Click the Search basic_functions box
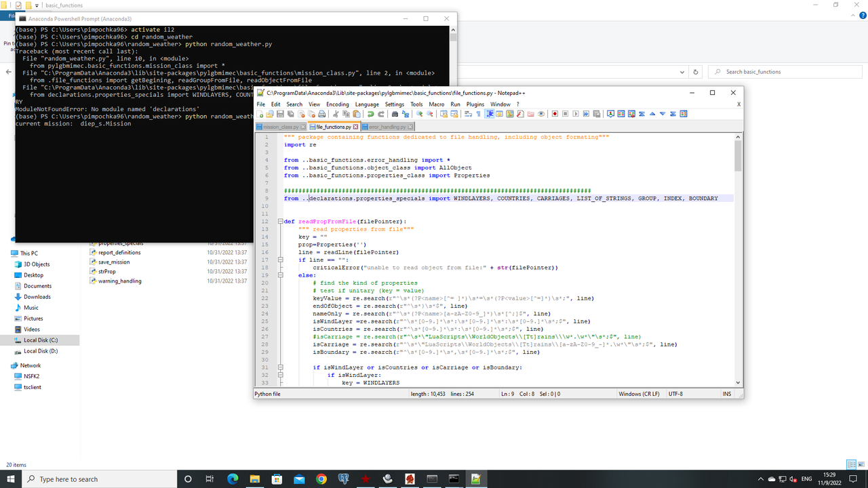The width and height of the screenshot is (868, 488). click(x=785, y=72)
